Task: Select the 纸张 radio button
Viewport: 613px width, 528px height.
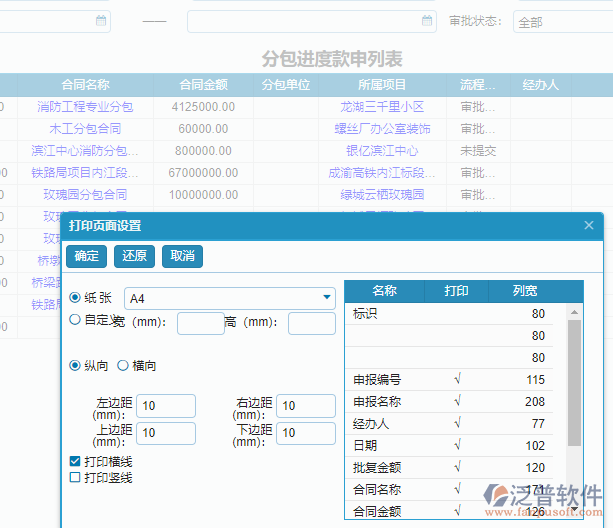Action: tap(75, 297)
